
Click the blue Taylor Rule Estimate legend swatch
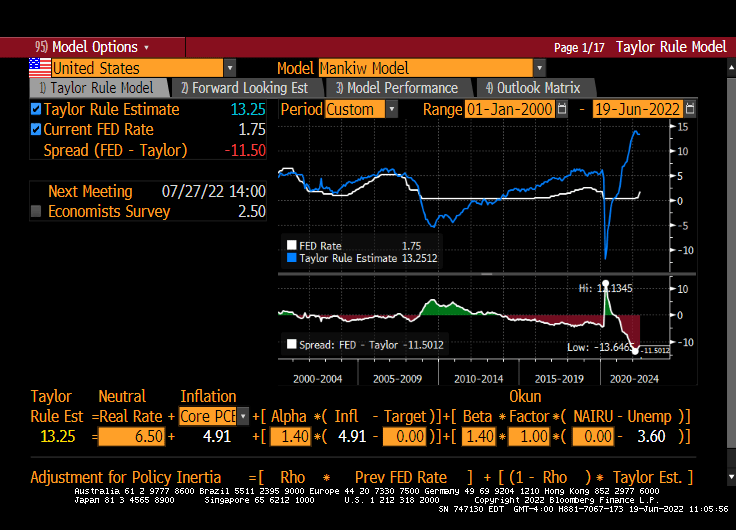point(292,258)
